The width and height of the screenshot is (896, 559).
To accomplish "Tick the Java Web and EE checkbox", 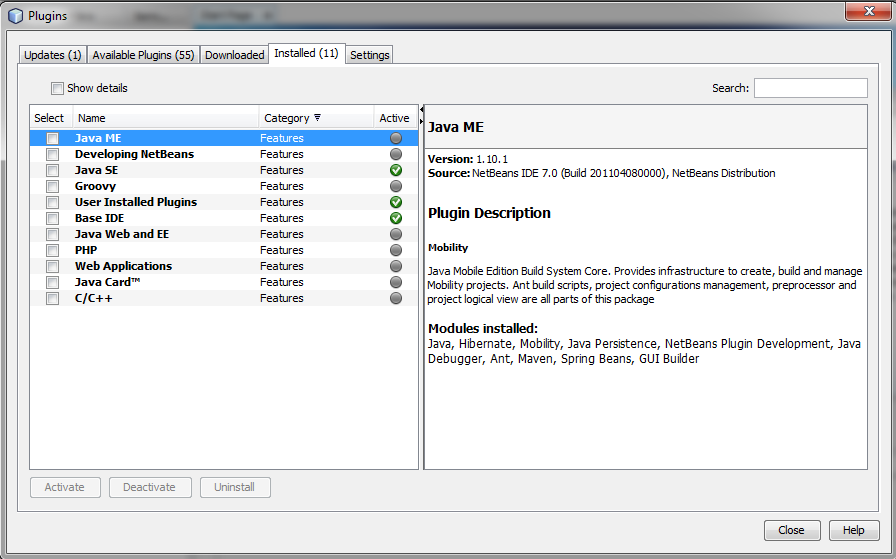I will 53,234.
